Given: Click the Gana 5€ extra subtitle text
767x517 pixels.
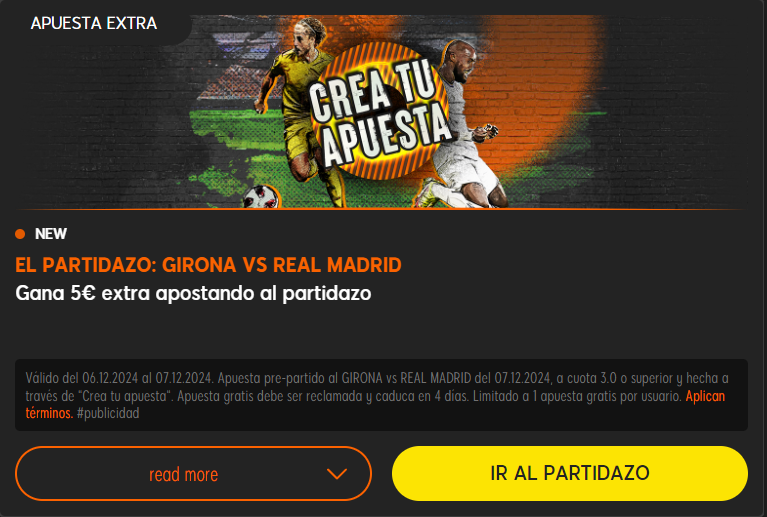Looking at the screenshot, I should [193, 293].
